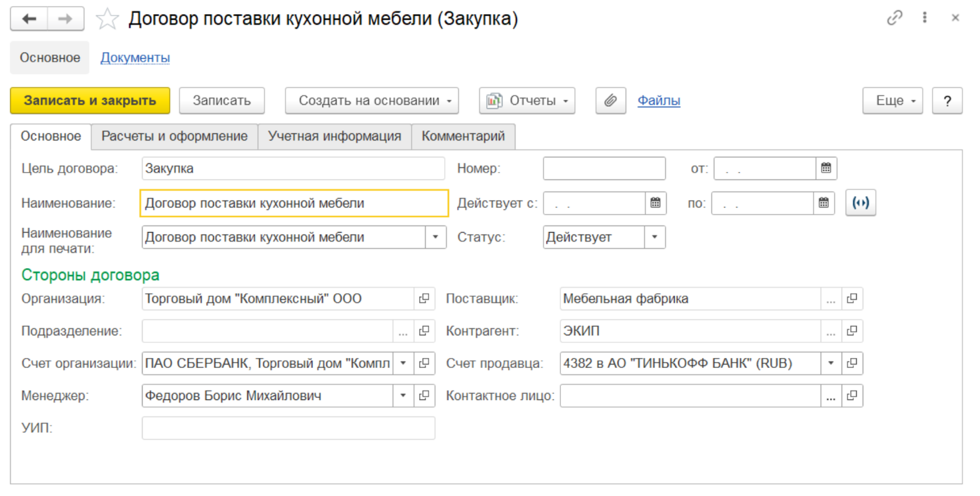Add contract to favorites with star icon
Screen dimensions: 980x496
tap(107, 19)
